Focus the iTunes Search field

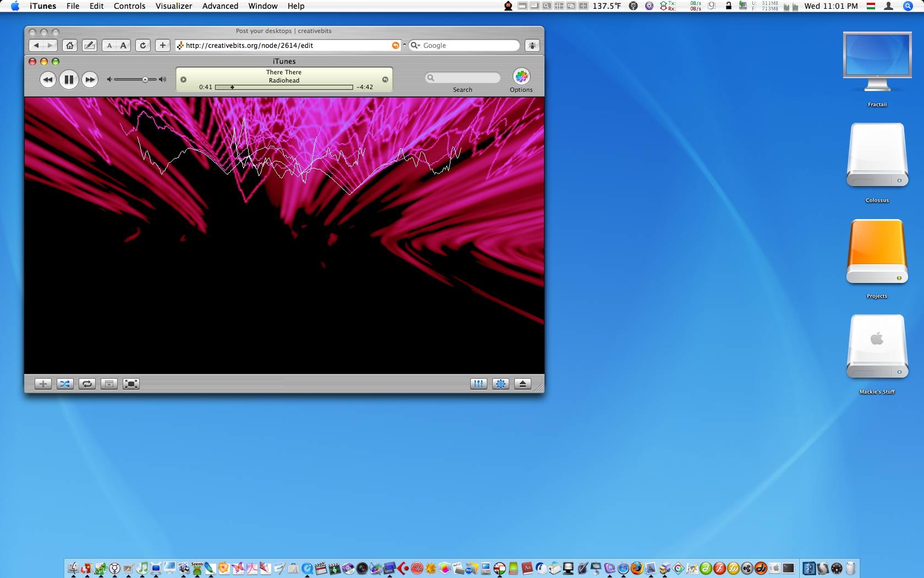[463, 78]
